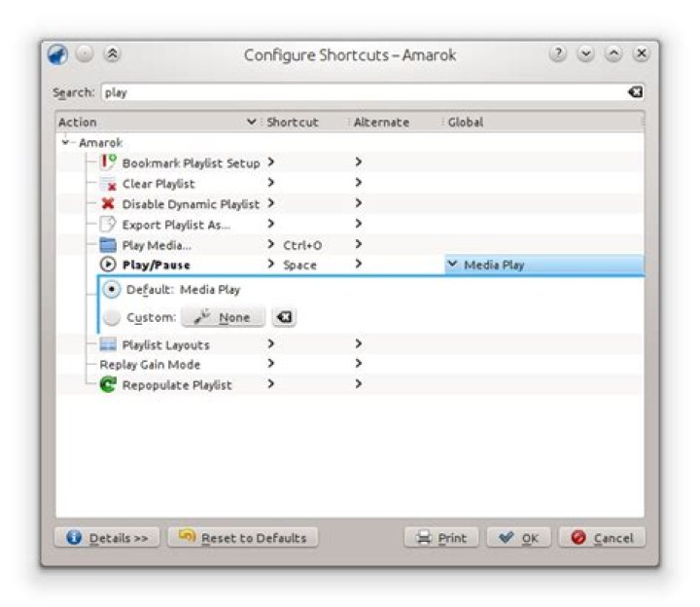
Task: Clear the custom shortcut with the backspace icon
Action: click(284, 317)
